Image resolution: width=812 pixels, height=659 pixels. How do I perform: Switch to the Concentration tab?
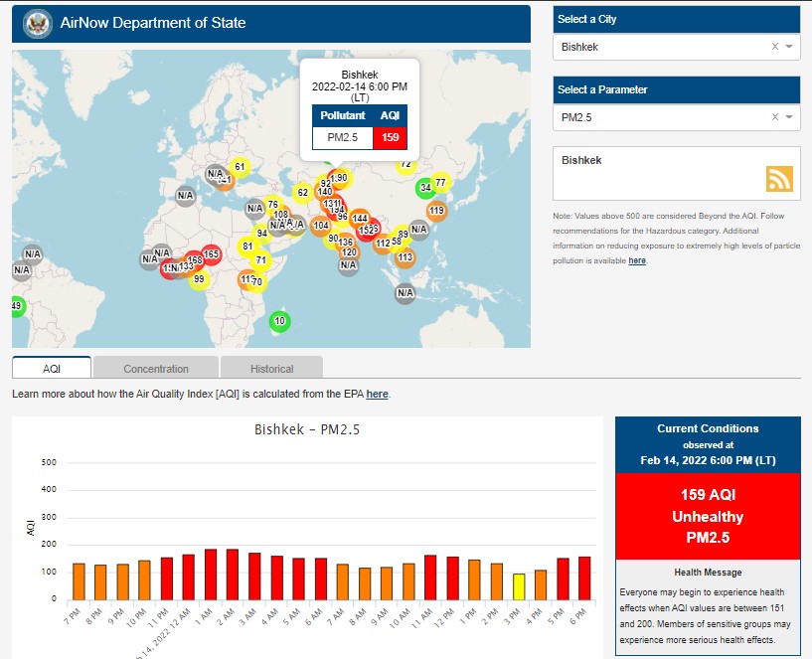click(x=156, y=369)
